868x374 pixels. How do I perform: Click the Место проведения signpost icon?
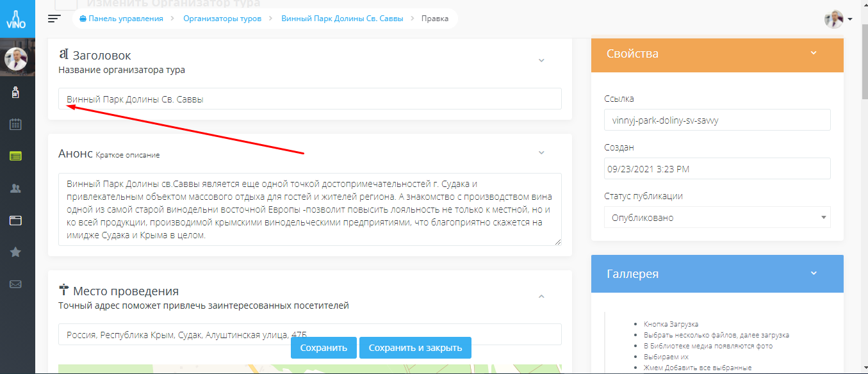[63, 290]
